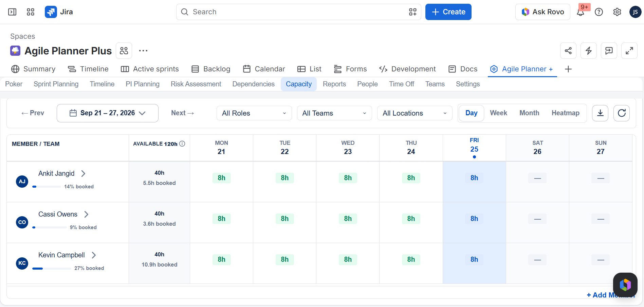This screenshot has width=644, height=307.
Task: Switch view mode to Heatmap
Action: [x=565, y=113]
